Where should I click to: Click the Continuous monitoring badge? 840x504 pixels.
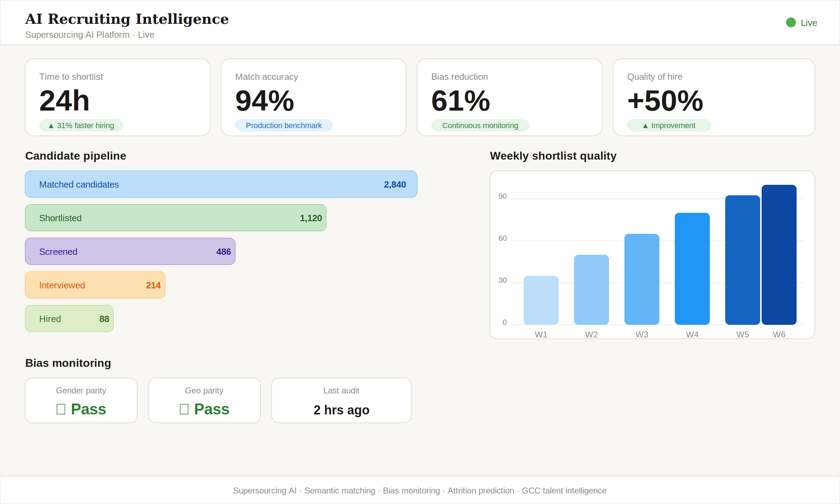click(480, 125)
